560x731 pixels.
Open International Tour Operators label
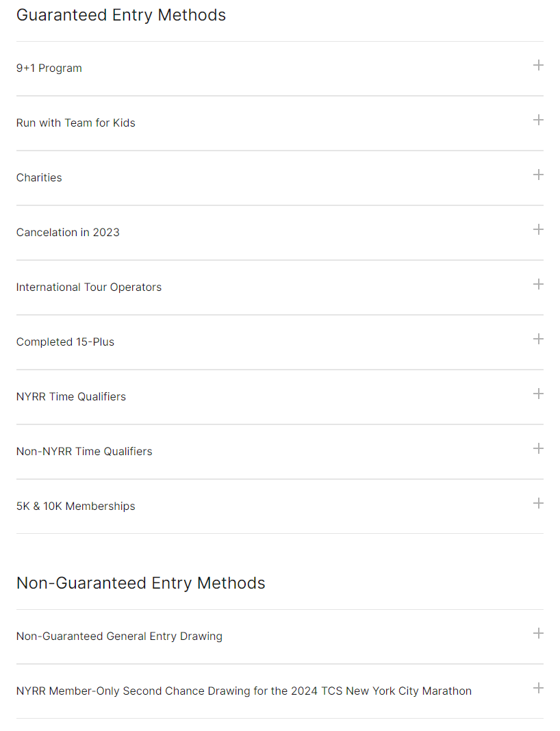(x=88, y=287)
